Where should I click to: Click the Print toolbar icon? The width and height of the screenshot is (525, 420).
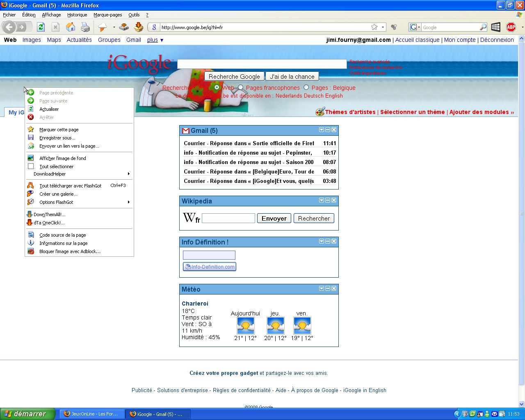[85, 27]
